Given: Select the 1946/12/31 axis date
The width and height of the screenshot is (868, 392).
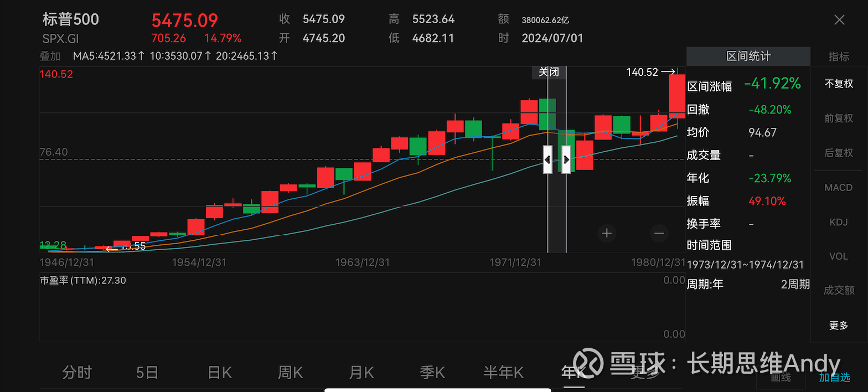Looking at the screenshot, I should point(67,262).
